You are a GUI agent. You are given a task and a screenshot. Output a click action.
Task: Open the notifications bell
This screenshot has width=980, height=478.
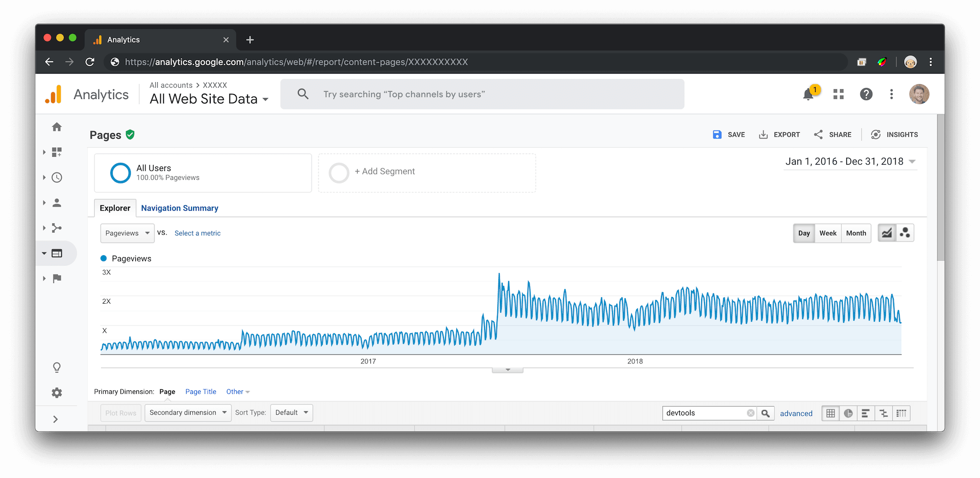coord(808,94)
